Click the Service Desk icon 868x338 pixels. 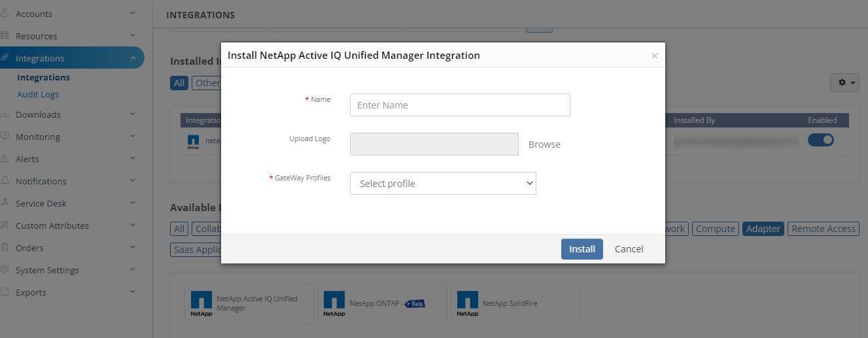click(5, 203)
